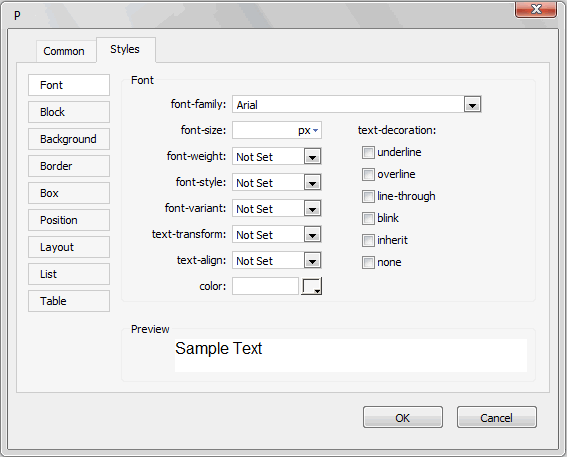This screenshot has width=567, height=457.
Task: Expand the font-variant dropdown
Action: coord(312,209)
